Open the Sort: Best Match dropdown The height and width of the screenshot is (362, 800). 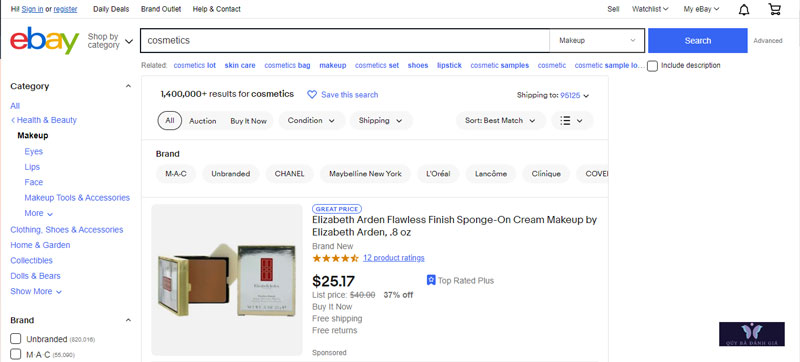pyautogui.click(x=500, y=121)
